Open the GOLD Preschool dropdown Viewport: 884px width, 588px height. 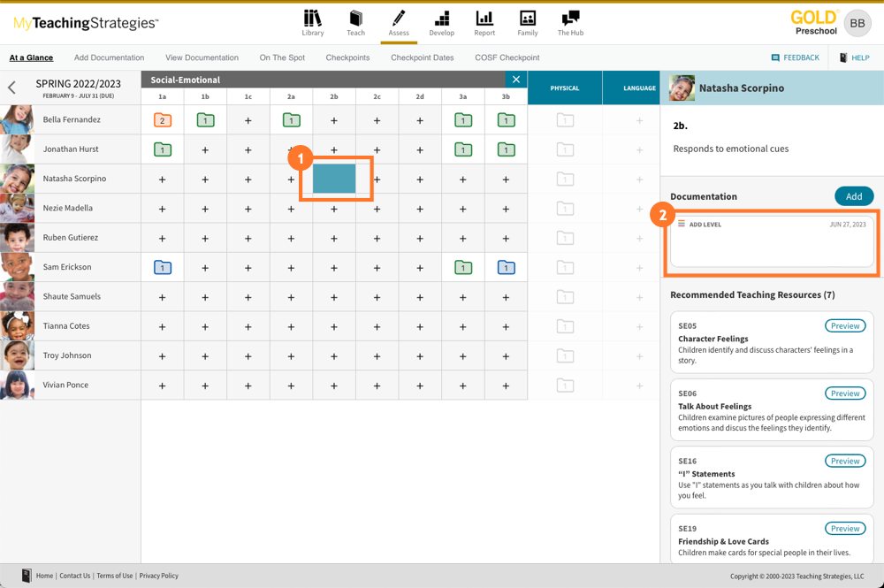(x=814, y=22)
